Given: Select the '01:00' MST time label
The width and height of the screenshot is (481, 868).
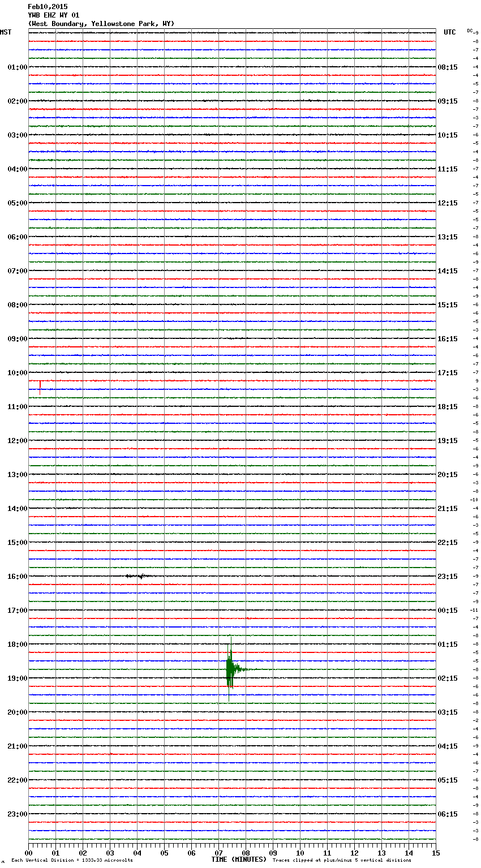Looking at the screenshot, I should pyautogui.click(x=18, y=67).
